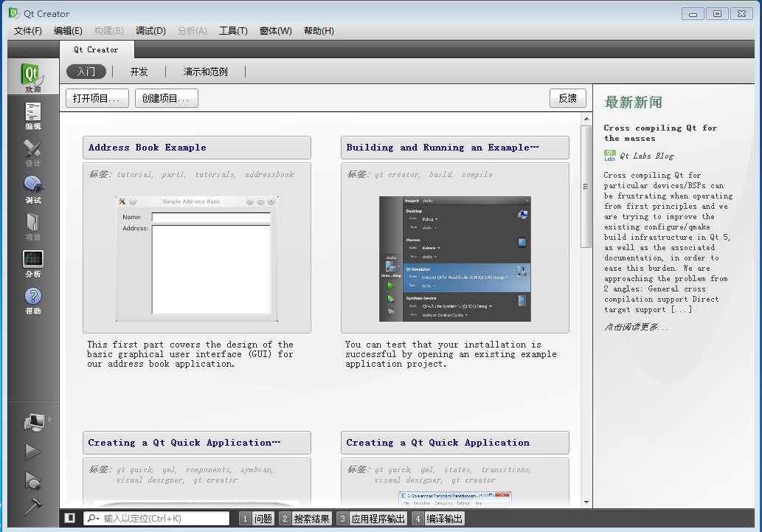Screen dimensions: 762x532
Task: Click the Qt Creator document tab
Action: tap(96, 49)
